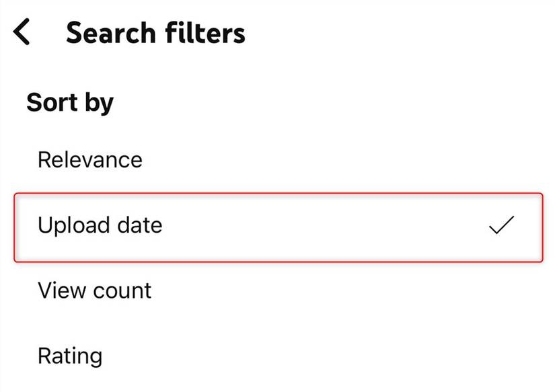Screen dimensions: 555x392
Task: Click the red-outlined Upload date row
Action: [x=277, y=227]
